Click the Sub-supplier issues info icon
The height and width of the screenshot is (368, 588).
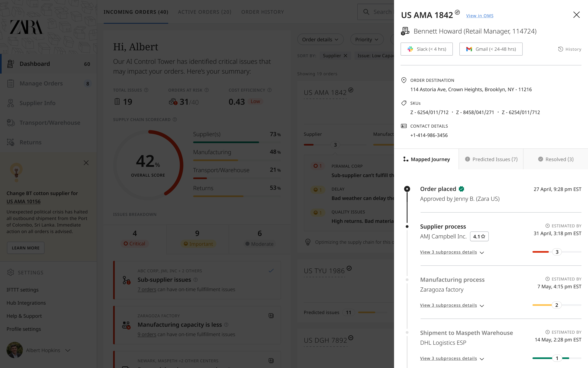[x=196, y=280]
